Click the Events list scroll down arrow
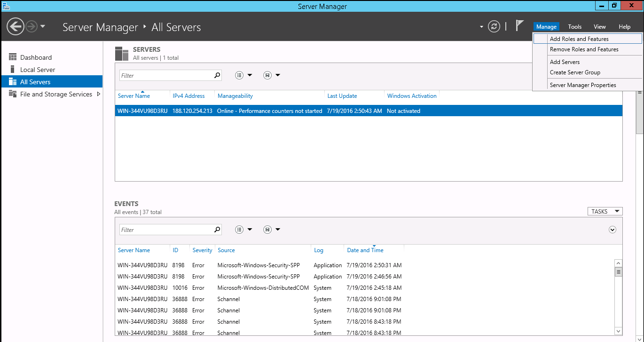 (619, 331)
